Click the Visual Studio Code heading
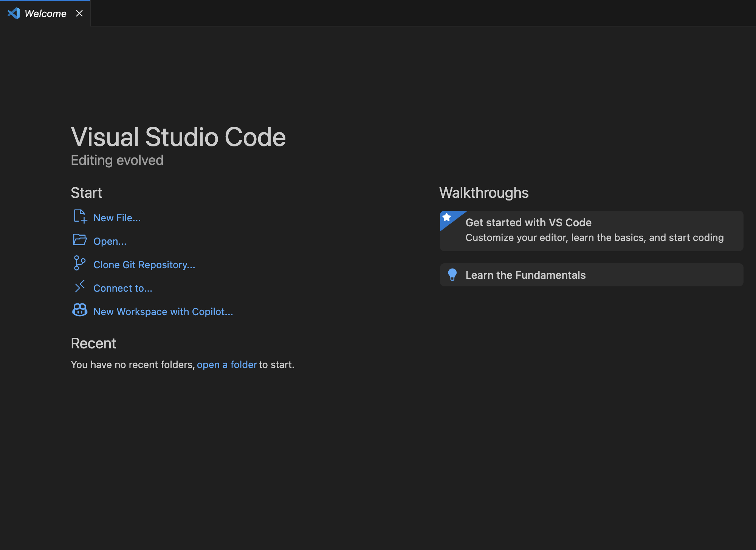This screenshot has height=550, width=756. [178, 137]
